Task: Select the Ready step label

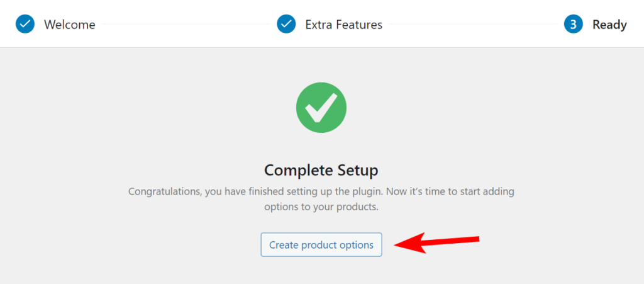Action: pos(609,25)
